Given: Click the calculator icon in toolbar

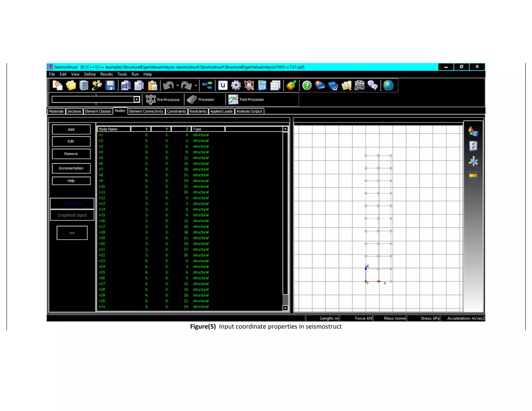Looking at the screenshot, I should (x=262, y=85).
